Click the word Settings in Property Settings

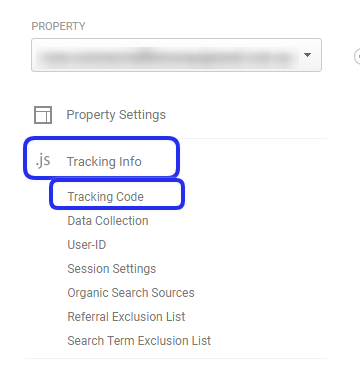pos(142,115)
